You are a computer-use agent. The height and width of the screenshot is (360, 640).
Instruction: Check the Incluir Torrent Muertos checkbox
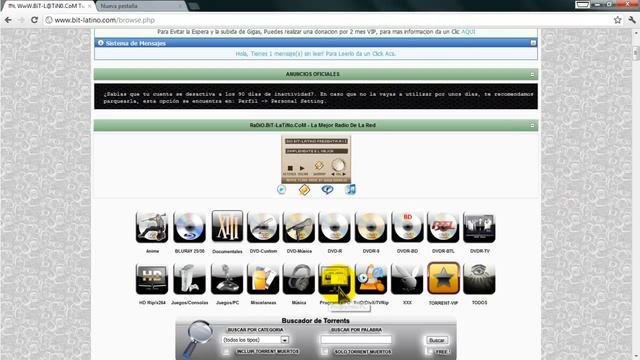coord(226,351)
